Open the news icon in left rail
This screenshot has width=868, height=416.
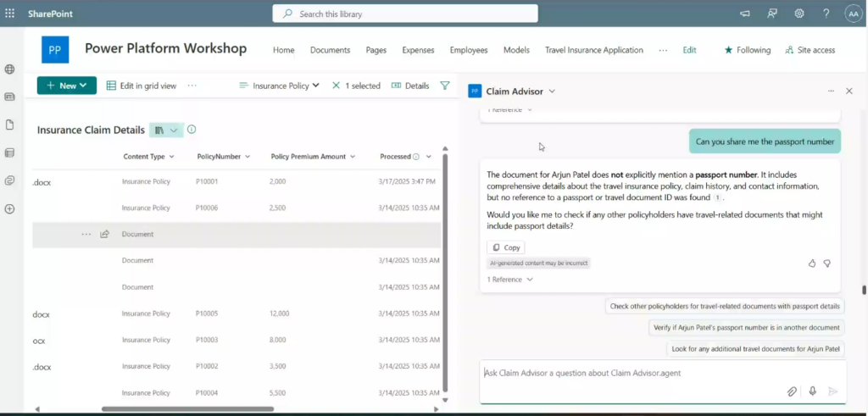pyautogui.click(x=9, y=97)
